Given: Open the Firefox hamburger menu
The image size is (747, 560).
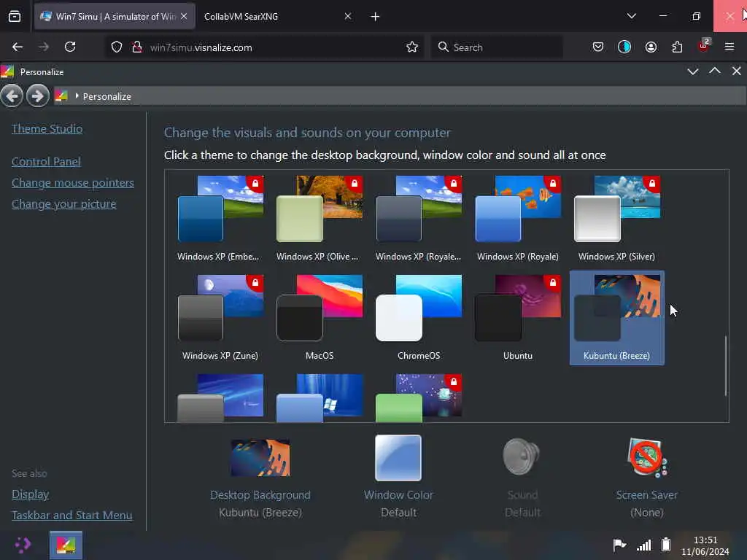Looking at the screenshot, I should coord(729,47).
